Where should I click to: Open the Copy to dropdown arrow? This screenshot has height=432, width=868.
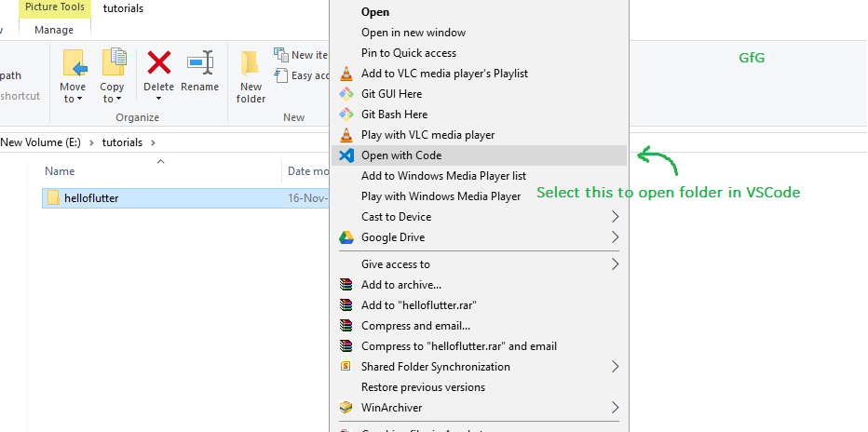118,99
